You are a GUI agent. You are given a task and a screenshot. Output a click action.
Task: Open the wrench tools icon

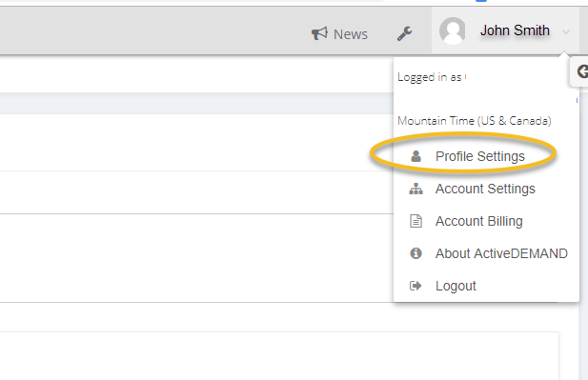coord(405,33)
